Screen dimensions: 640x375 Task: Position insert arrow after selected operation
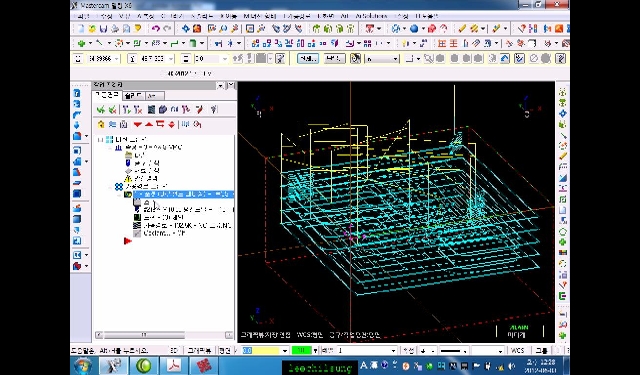[160, 124]
